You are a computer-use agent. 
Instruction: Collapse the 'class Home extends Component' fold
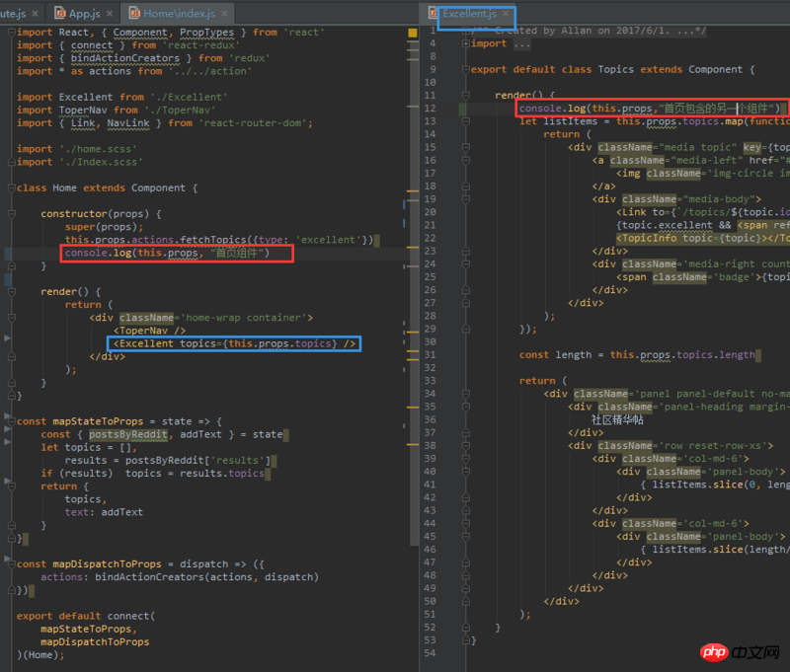tap(11, 187)
